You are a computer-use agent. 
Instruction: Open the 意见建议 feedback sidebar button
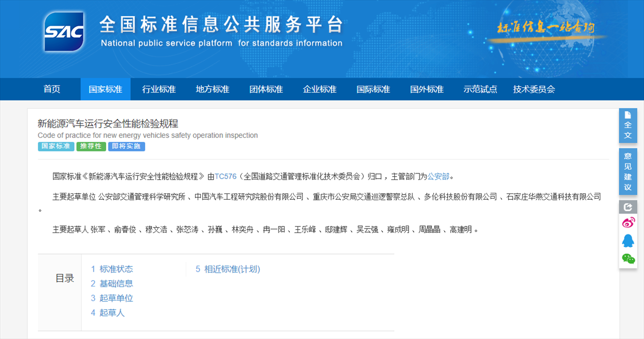pos(628,171)
